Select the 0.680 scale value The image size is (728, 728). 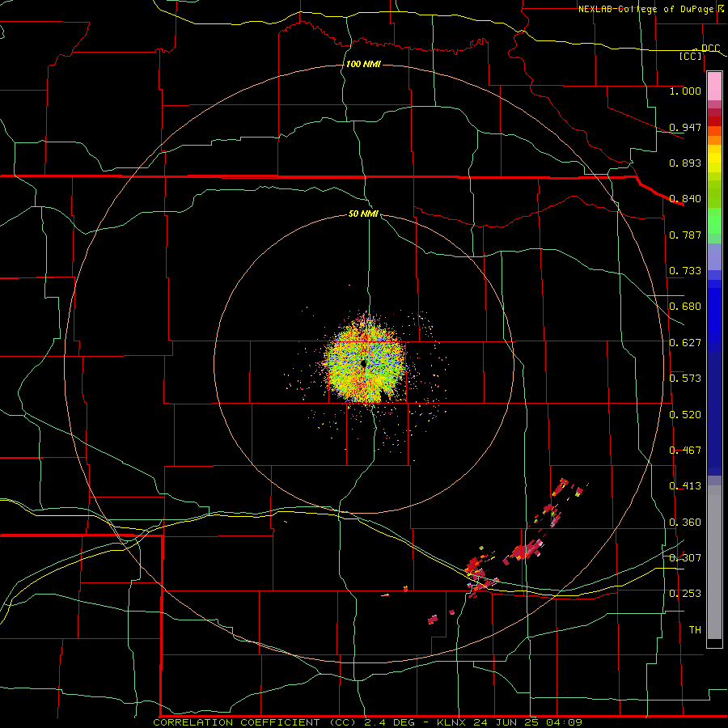(685, 307)
